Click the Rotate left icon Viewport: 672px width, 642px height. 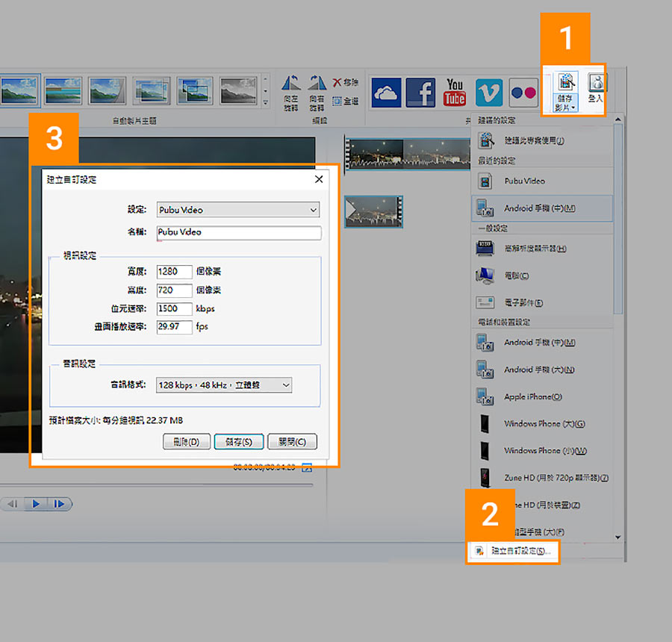(x=291, y=92)
